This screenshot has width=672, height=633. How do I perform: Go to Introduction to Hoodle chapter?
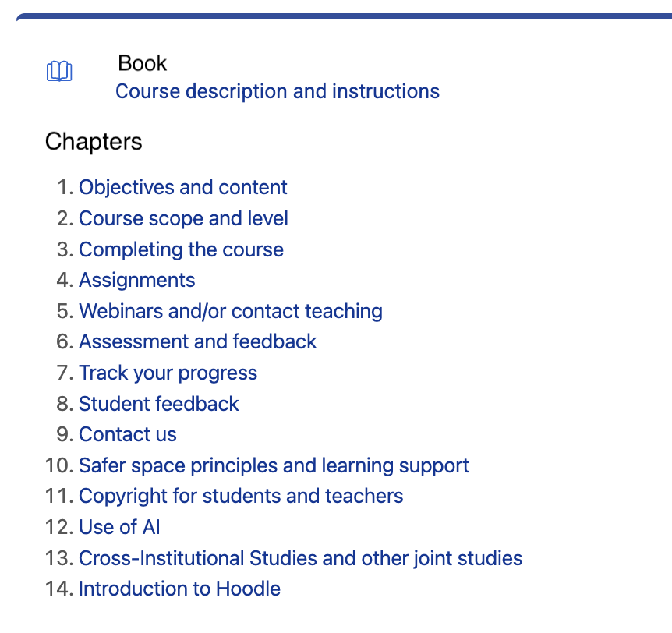tap(179, 589)
